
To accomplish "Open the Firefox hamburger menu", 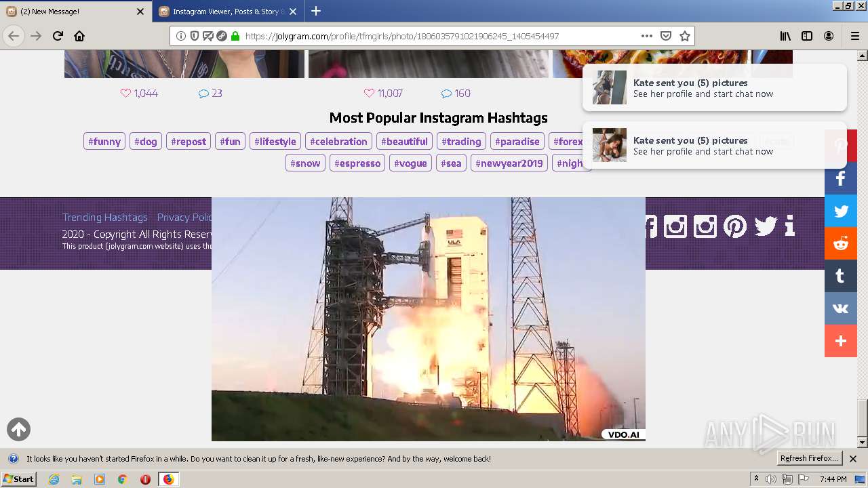I will 855,36.
